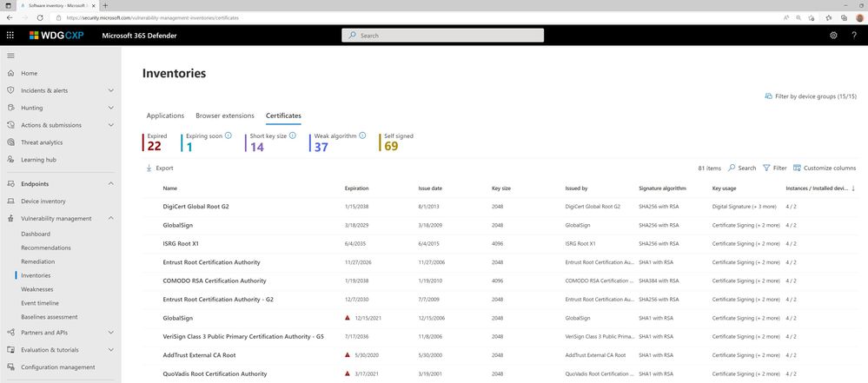This screenshot has width=868, height=383.
Task: Click the Threat analytics icon
Action: [x=10, y=142]
